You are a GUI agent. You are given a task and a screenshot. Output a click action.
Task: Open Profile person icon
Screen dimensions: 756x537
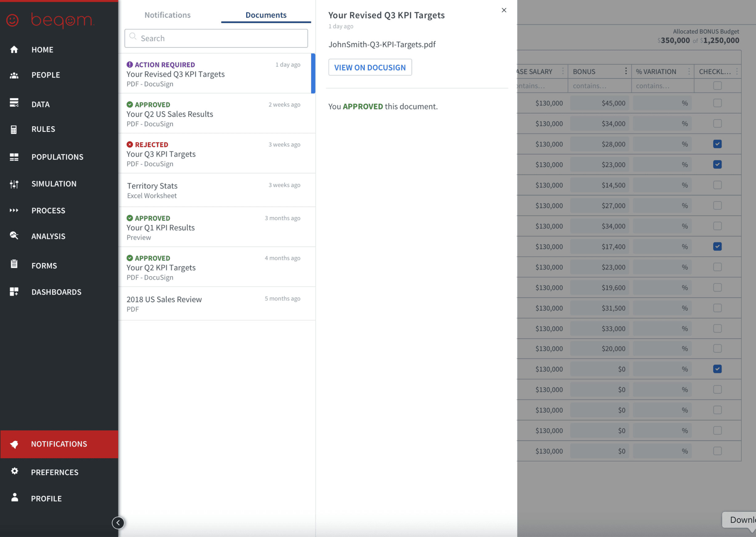pyautogui.click(x=14, y=498)
